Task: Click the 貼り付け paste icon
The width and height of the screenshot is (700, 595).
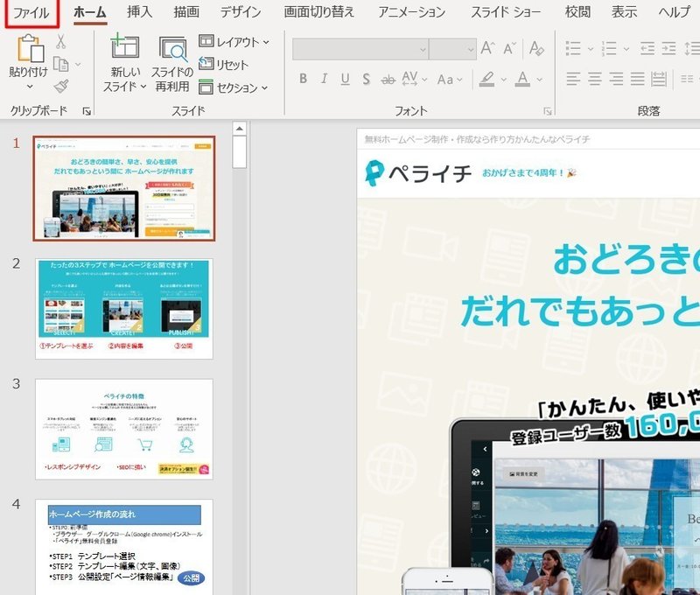Action: (31, 48)
